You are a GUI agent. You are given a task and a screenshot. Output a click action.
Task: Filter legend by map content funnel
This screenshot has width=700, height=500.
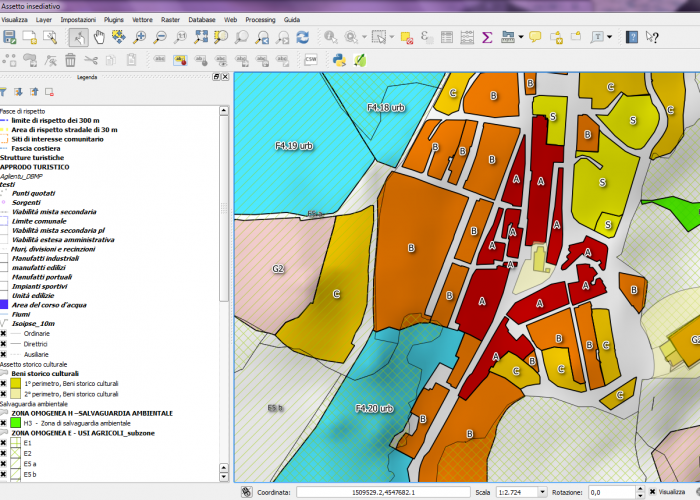(x=3, y=92)
